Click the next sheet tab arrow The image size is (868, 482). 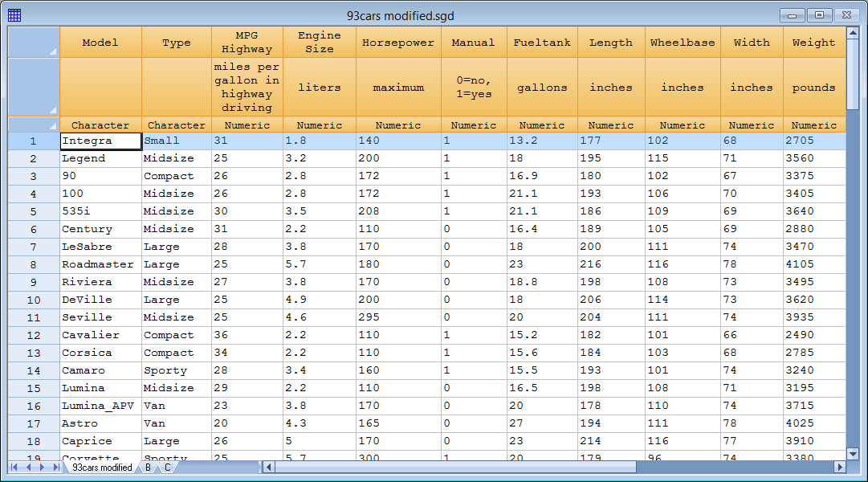point(43,467)
